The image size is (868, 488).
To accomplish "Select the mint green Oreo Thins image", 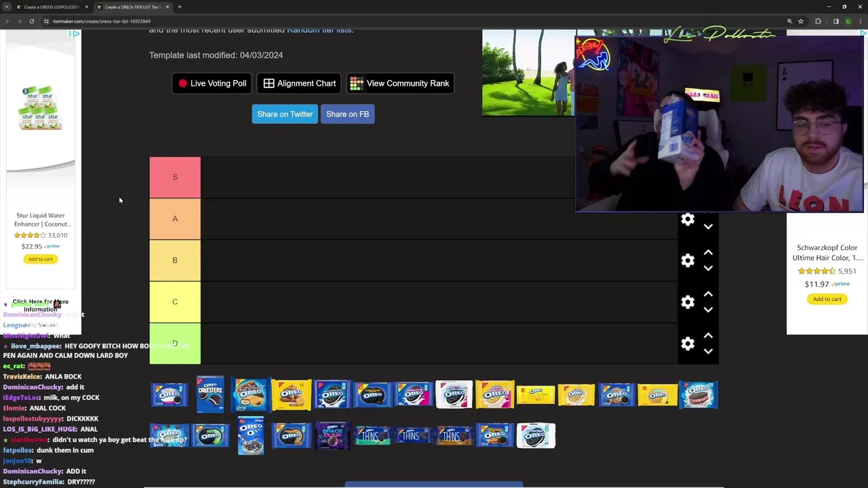I will point(372,435).
